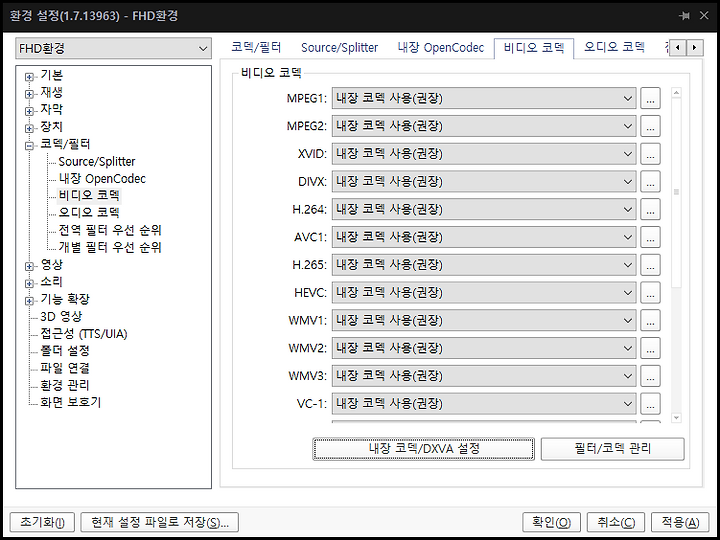Open the H.264 codec dropdown

pos(484,209)
